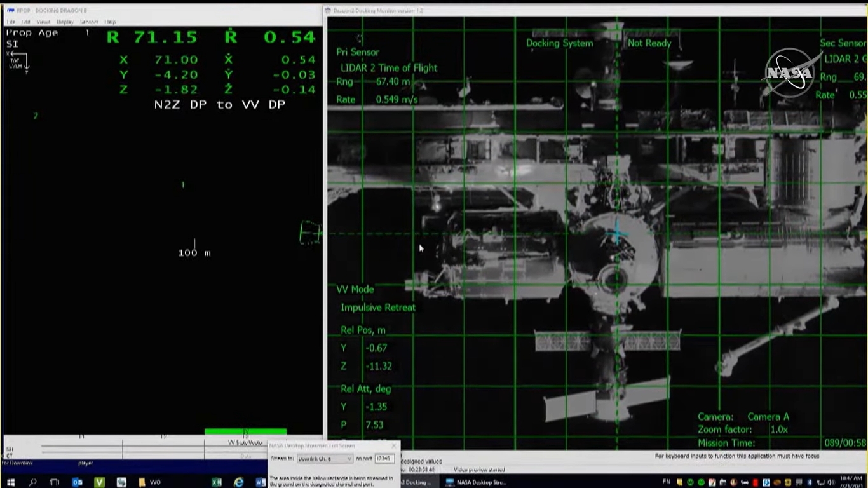This screenshot has height=488, width=868.
Task: Click the port number input field
Action: click(x=384, y=458)
